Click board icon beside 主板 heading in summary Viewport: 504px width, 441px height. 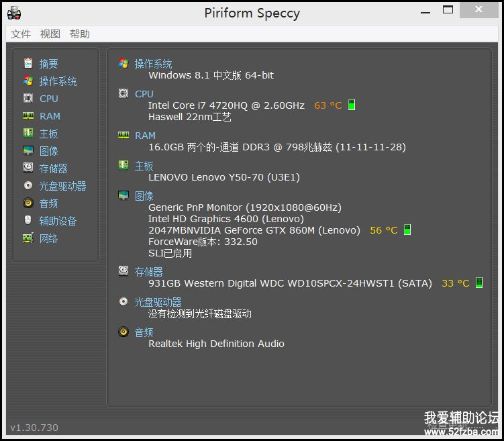123,165
